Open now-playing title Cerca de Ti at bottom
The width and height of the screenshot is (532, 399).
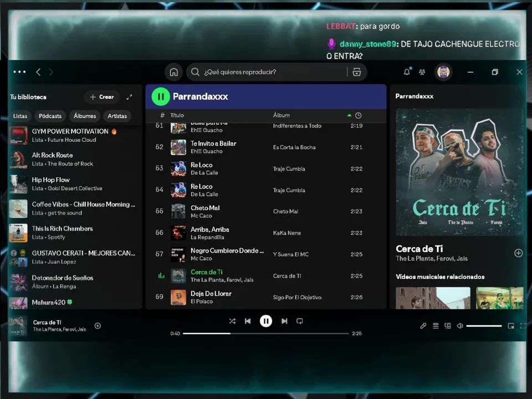pos(47,323)
